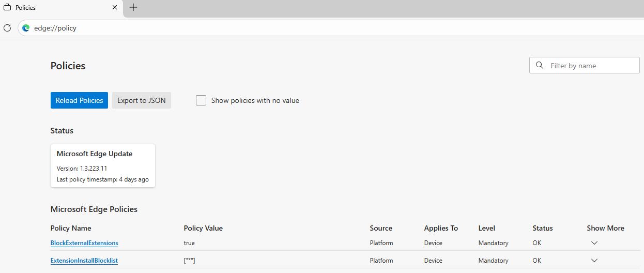Click the magnifier icon in the filter box
Screen dimensions: 644x273
(x=540, y=66)
